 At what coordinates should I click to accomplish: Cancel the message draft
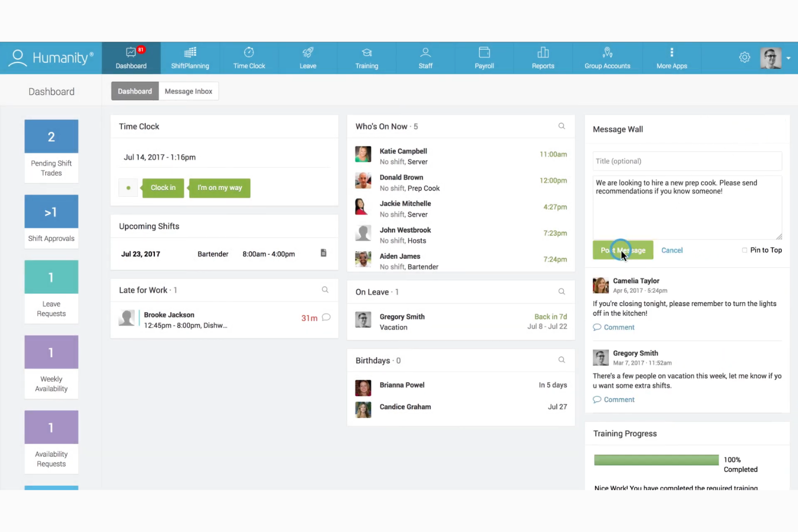coord(672,250)
